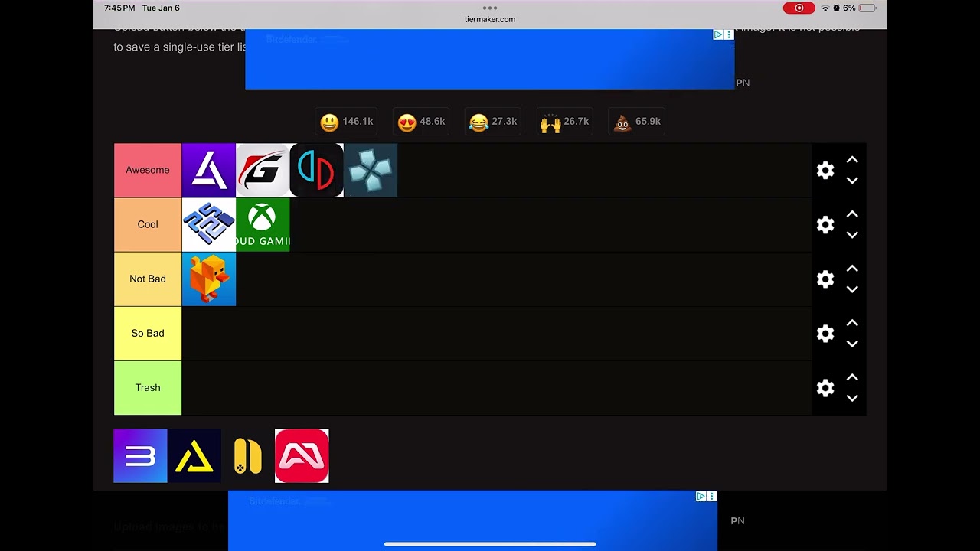This screenshot has height=551, width=980.
Task: Move So Bad tier up with the up arrow
Action: coord(852,323)
